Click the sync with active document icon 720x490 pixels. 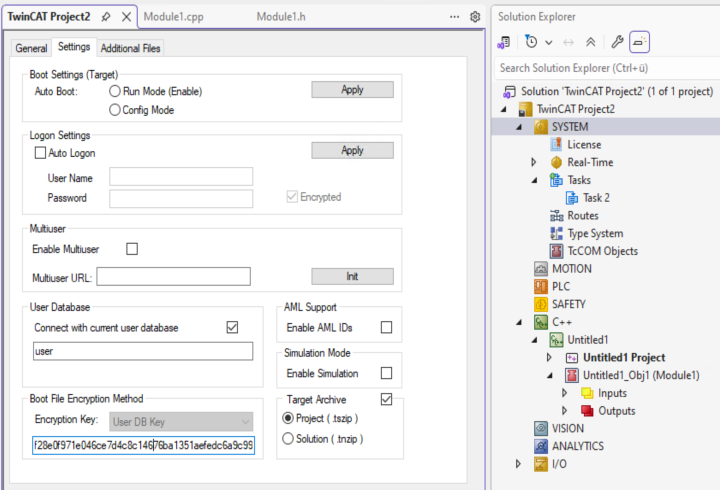click(568, 43)
